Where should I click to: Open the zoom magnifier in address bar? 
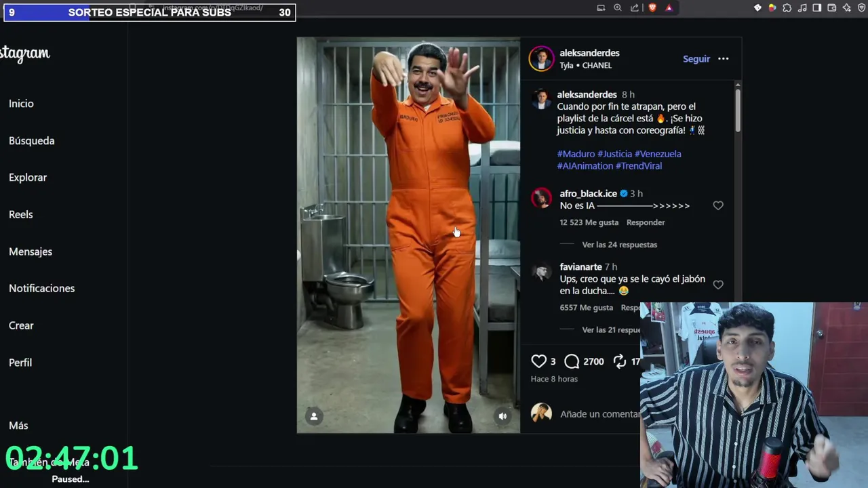coord(618,8)
